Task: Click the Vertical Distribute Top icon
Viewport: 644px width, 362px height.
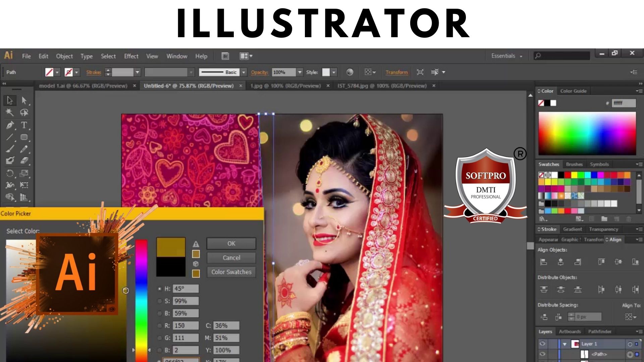Action: [x=544, y=289]
